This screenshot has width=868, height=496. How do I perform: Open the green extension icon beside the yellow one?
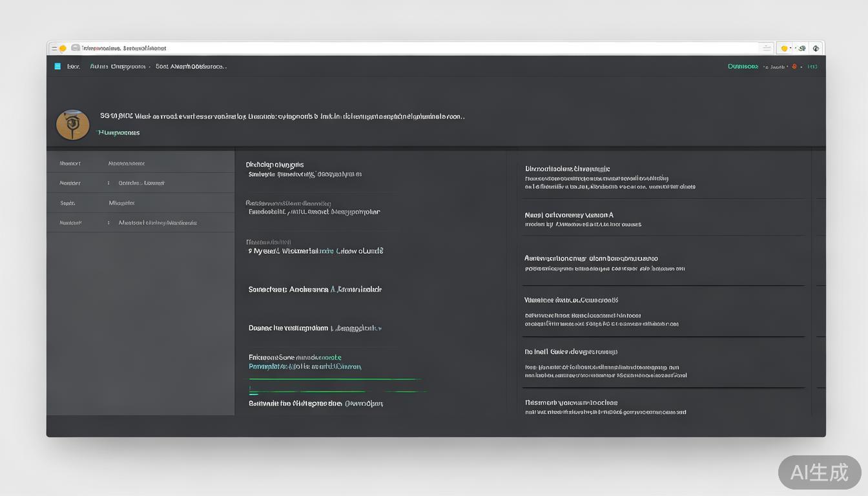(x=802, y=48)
